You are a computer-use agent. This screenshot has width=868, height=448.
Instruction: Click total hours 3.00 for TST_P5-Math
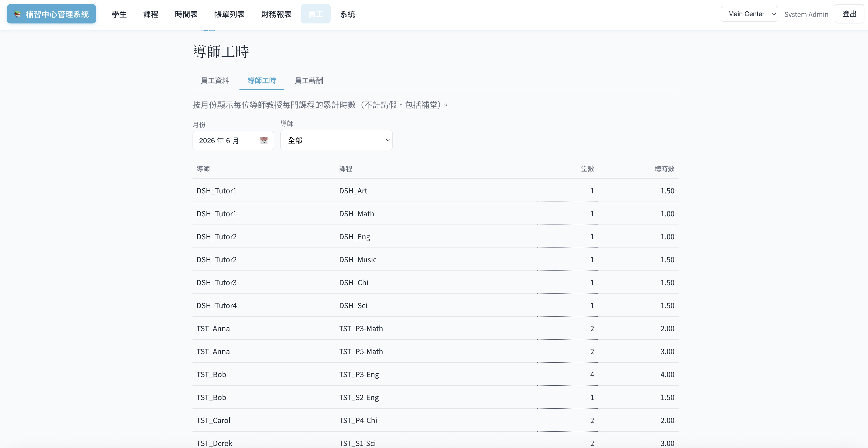click(x=667, y=351)
